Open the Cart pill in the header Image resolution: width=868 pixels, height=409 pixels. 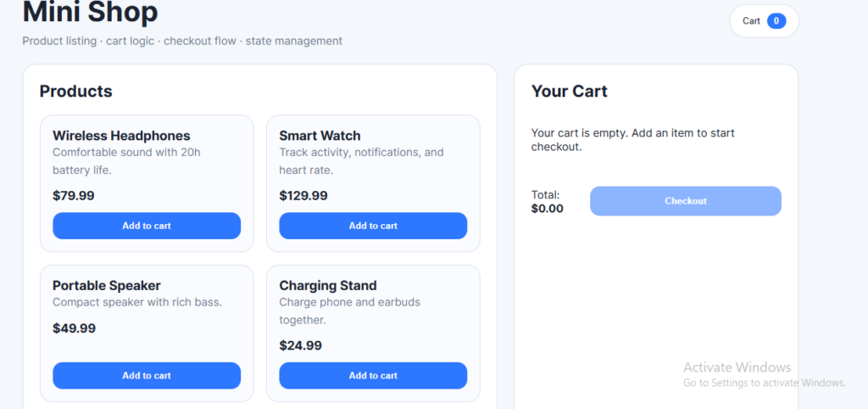[764, 21]
